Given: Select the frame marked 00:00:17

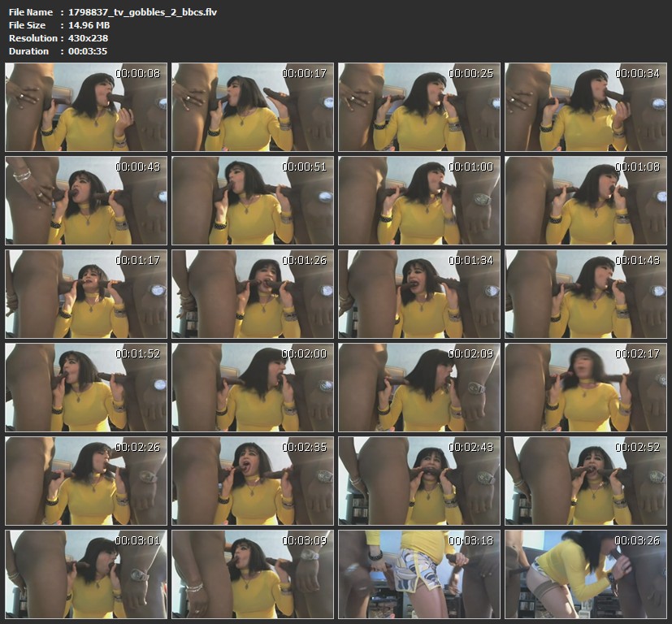Looking at the screenshot, I should (253, 107).
